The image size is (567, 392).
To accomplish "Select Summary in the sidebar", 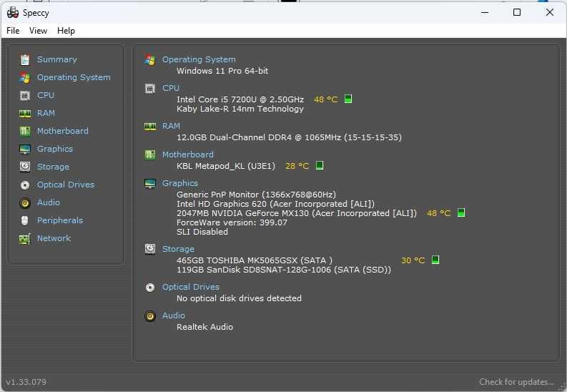I will [56, 59].
